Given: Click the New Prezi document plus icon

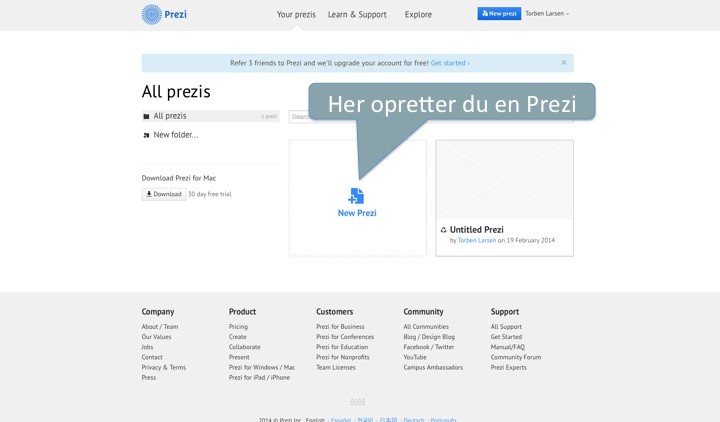Looking at the screenshot, I should coord(356,196).
